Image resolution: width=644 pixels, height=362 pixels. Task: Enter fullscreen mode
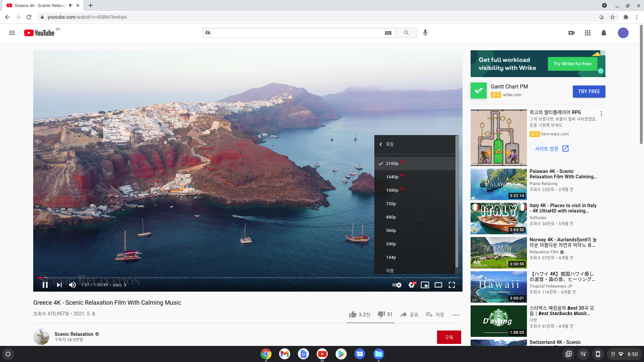point(452,285)
